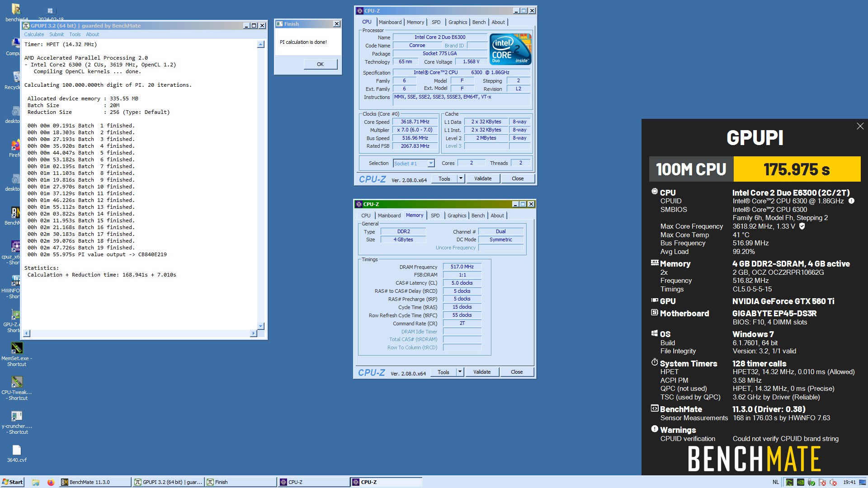Click the 175.975 s score in BenchMate panel
Viewport: 868px width, 488px height.
pyautogui.click(x=797, y=169)
